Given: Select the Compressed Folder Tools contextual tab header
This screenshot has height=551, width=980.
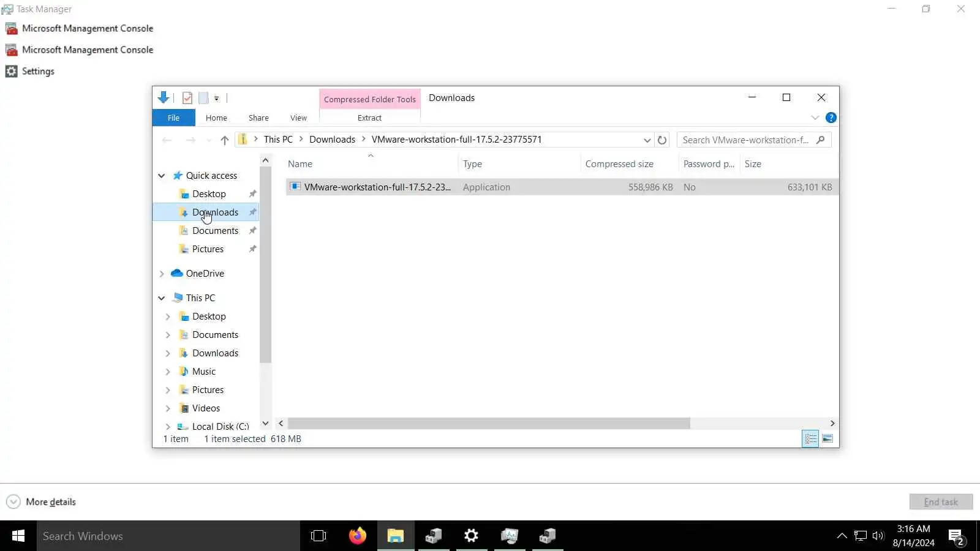Looking at the screenshot, I should 370,99.
